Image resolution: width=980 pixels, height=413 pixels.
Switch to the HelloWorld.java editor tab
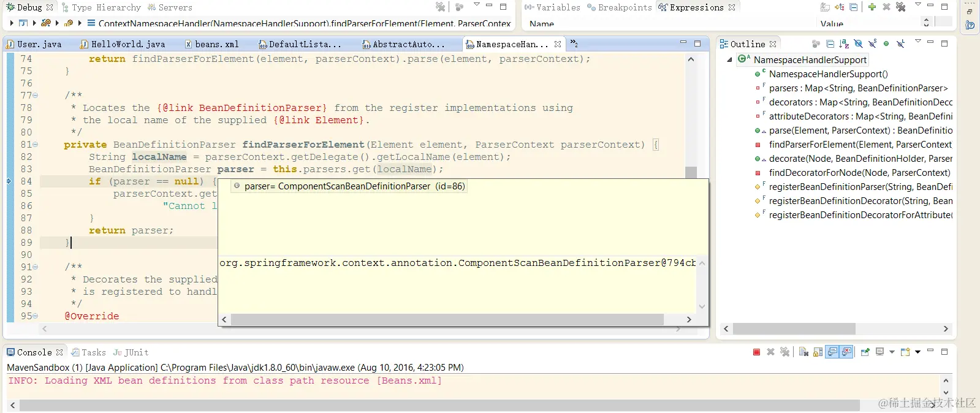(x=123, y=44)
